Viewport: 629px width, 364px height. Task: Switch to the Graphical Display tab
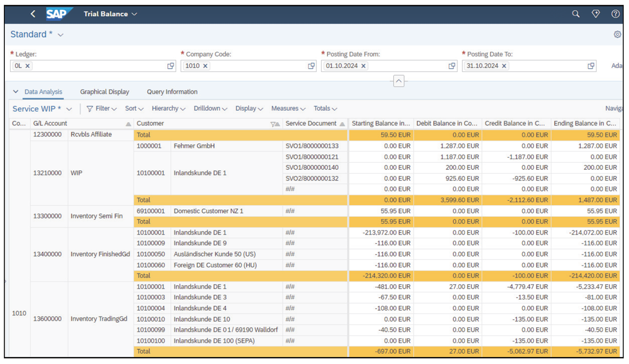105,92
